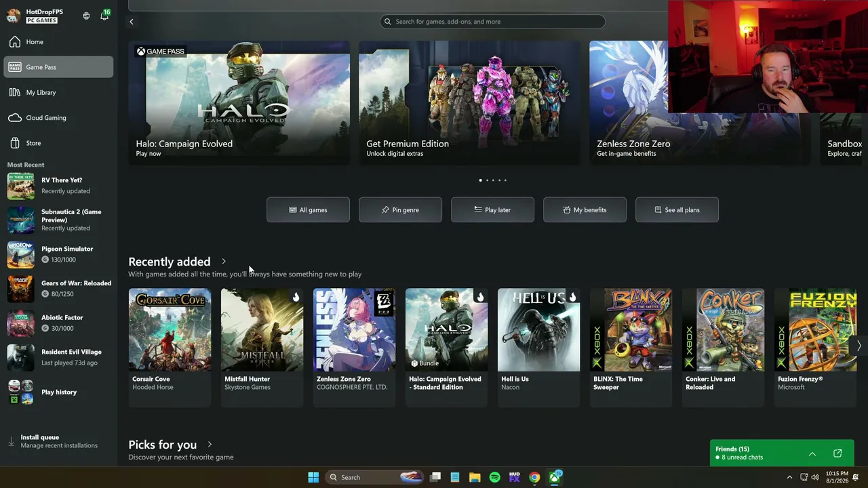Open the HUD FX taskbar app
This screenshot has width=868, height=488.
515,477
